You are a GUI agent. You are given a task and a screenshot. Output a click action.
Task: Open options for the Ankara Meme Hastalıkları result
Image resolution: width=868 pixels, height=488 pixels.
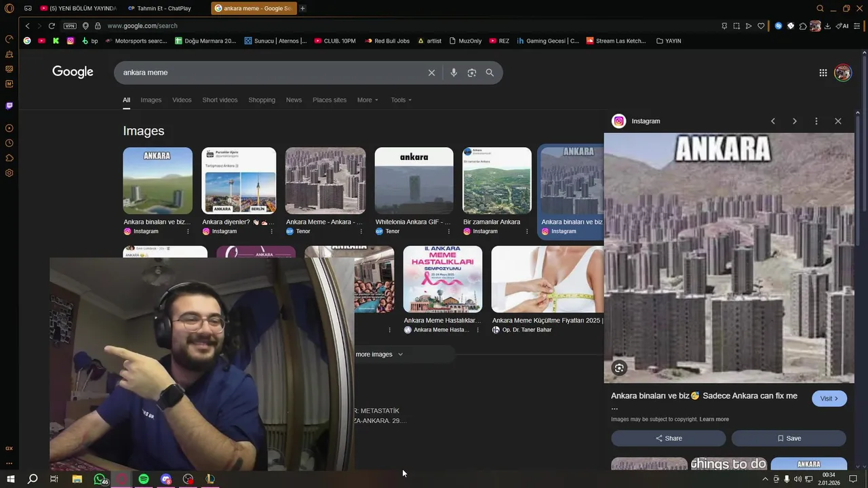click(478, 329)
